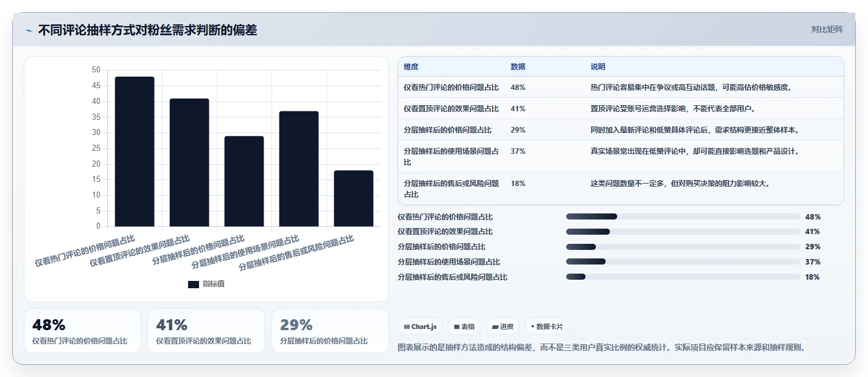Click x-axis label 仅看置顶评论的效果问题占比

[x=140, y=250]
